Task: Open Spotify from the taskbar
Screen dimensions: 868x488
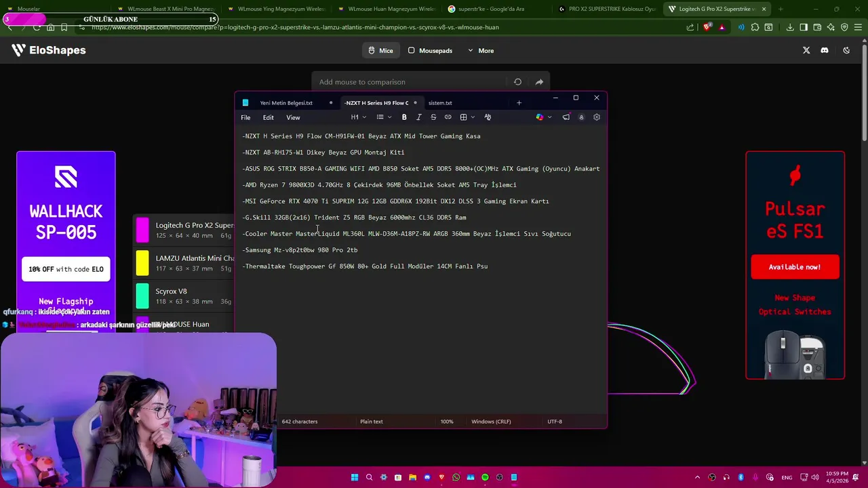Action: (x=485, y=477)
